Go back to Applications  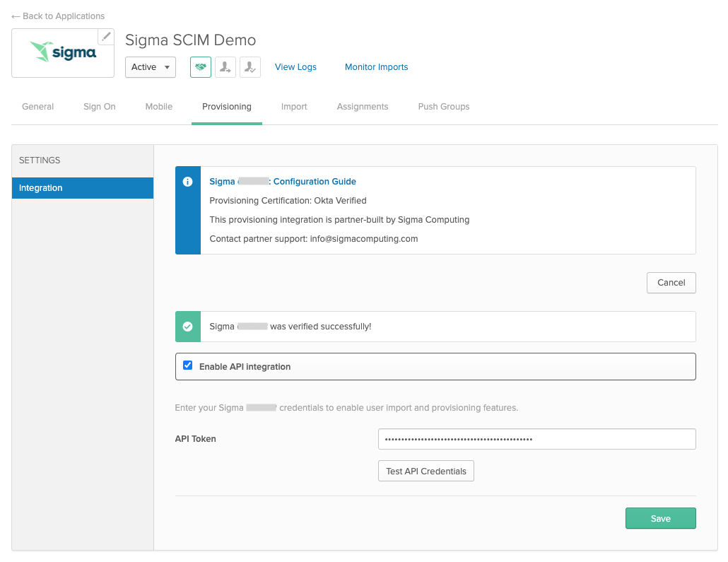tap(58, 16)
